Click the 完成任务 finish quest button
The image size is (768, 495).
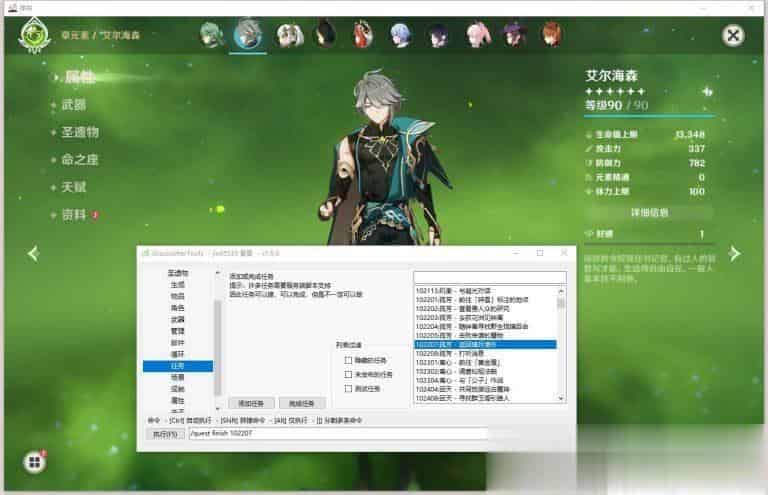301,403
